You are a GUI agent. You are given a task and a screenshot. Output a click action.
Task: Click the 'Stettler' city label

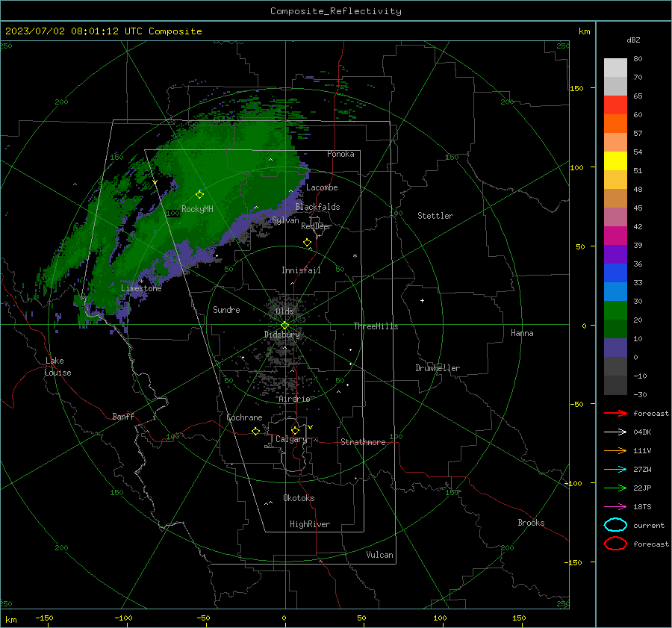(x=435, y=216)
